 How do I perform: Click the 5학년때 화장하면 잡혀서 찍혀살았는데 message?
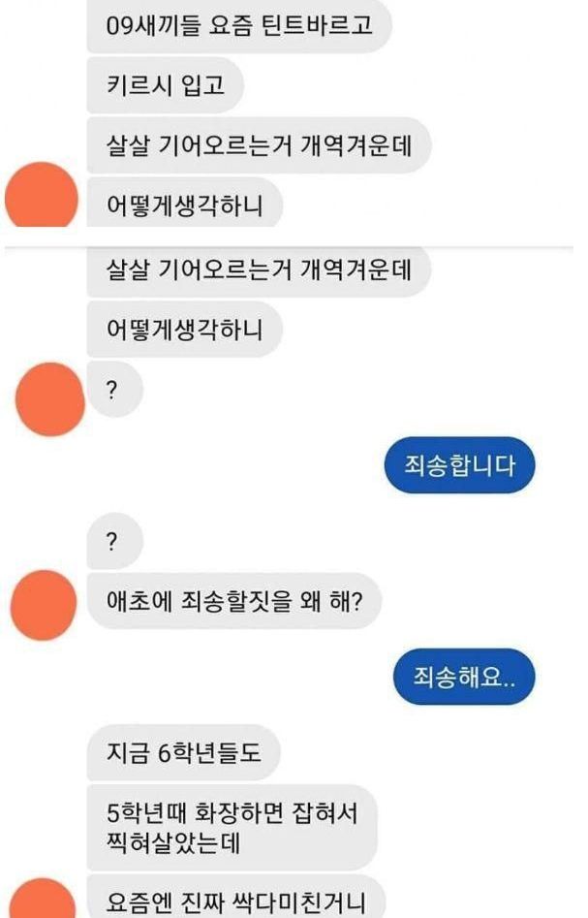[232, 828]
